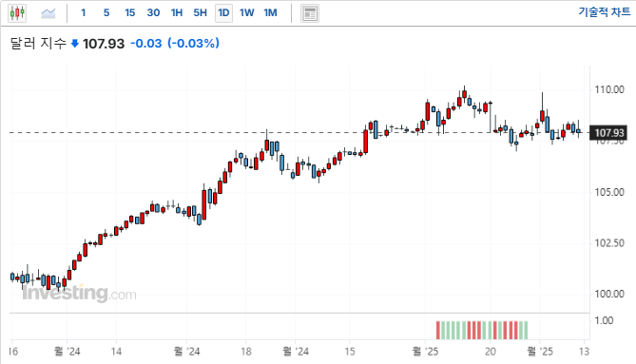Click the (-0.03%) percent change

tap(194, 43)
